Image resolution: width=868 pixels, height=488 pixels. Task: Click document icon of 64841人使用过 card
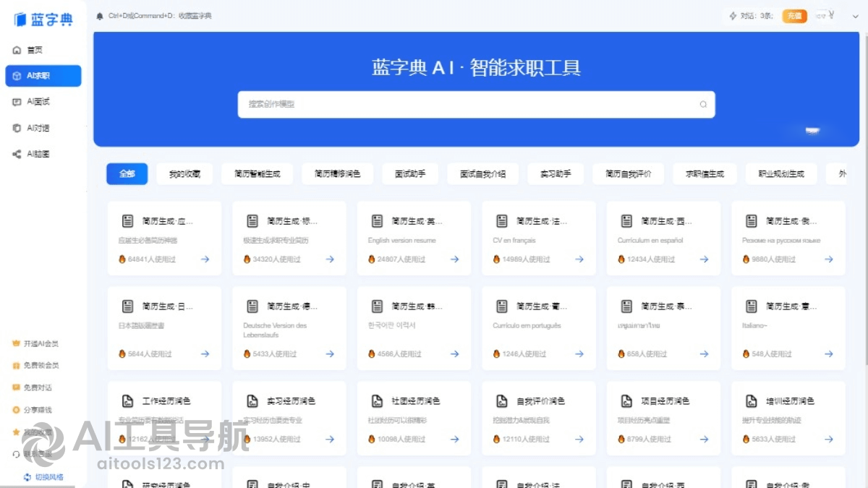(127, 221)
